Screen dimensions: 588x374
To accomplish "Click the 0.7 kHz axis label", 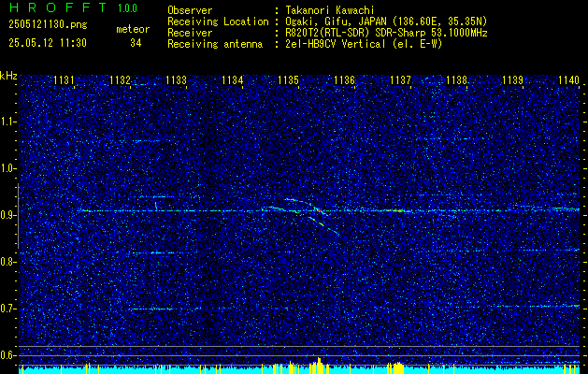I will point(7,309).
